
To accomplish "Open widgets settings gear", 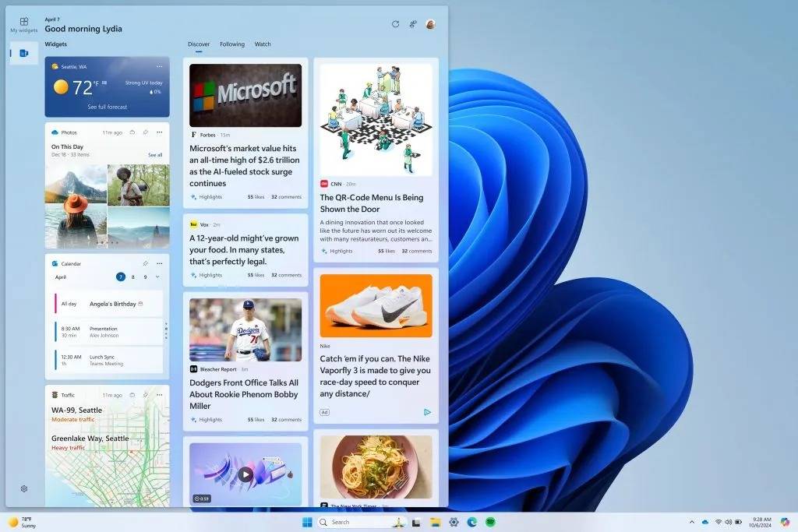I will (24, 488).
